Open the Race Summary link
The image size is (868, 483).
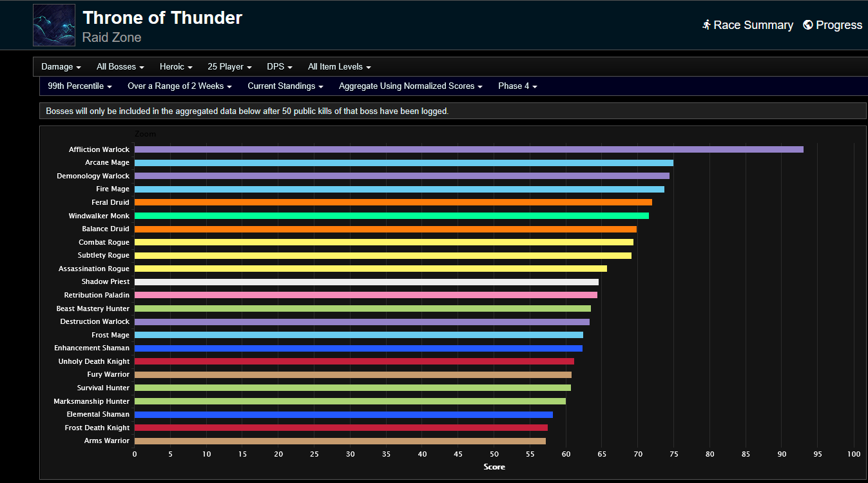tap(747, 25)
